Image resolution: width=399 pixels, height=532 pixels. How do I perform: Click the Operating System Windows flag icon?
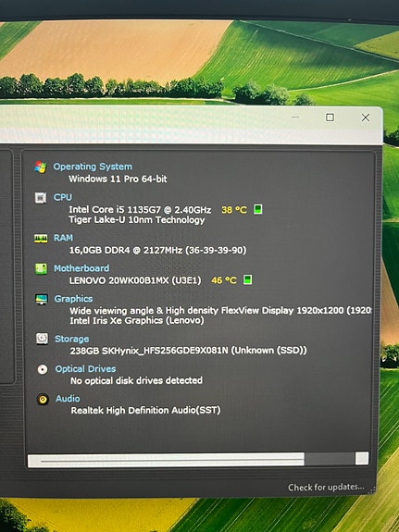[x=41, y=167]
